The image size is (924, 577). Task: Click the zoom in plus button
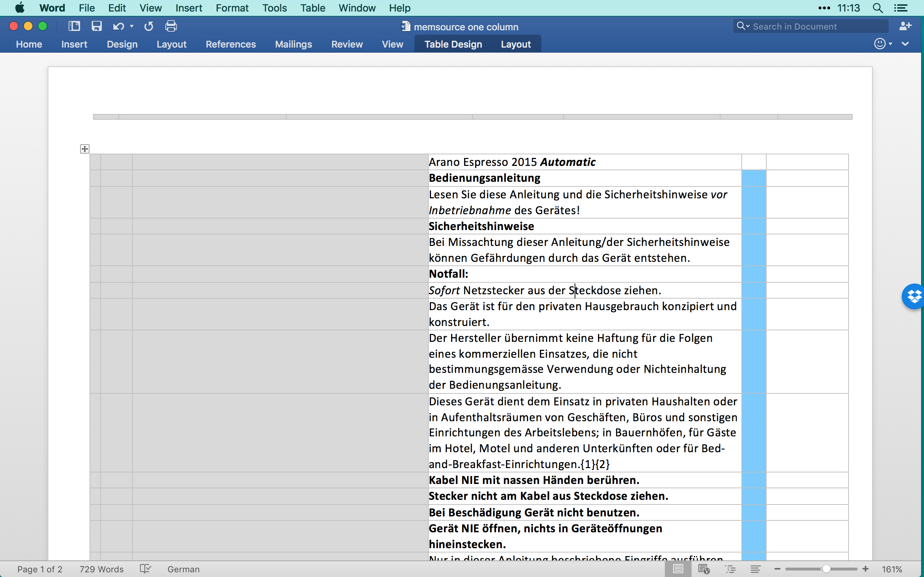pyautogui.click(x=866, y=569)
